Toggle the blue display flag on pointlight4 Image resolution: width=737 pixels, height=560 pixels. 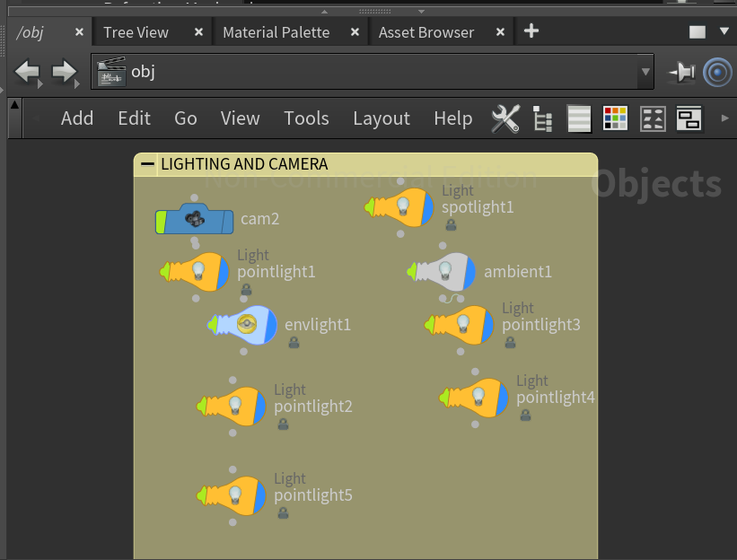tap(503, 398)
